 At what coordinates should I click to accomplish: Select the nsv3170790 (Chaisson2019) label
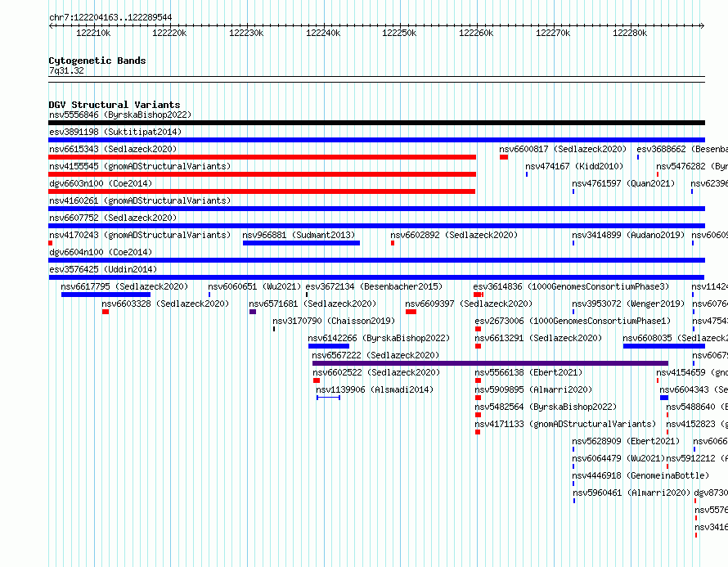334,321
